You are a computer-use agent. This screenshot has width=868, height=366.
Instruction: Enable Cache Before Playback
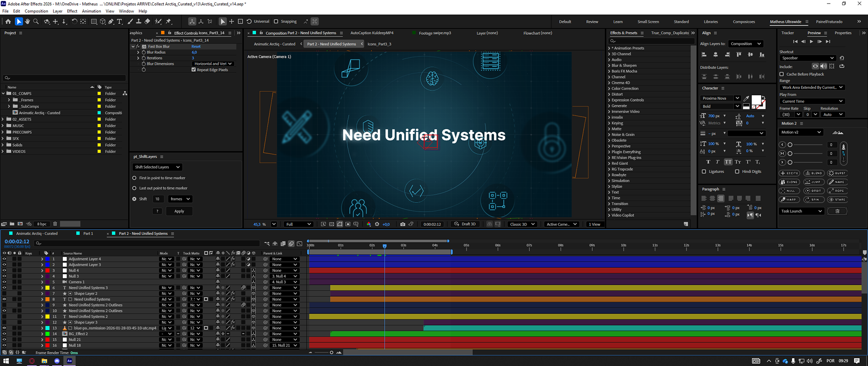782,74
